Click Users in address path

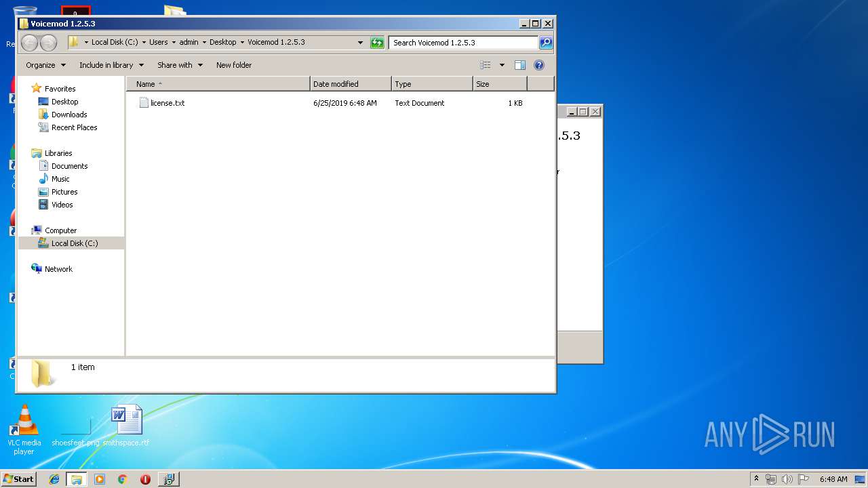click(159, 42)
